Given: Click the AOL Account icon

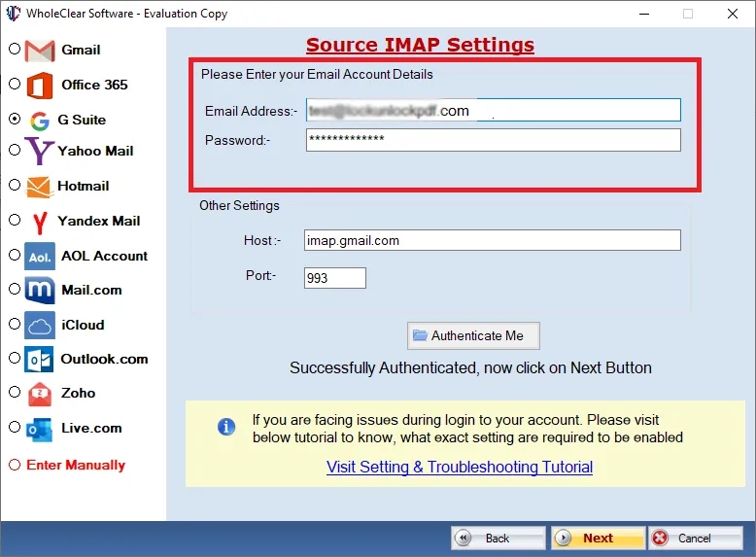Looking at the screenshot, I should point(40,257).
